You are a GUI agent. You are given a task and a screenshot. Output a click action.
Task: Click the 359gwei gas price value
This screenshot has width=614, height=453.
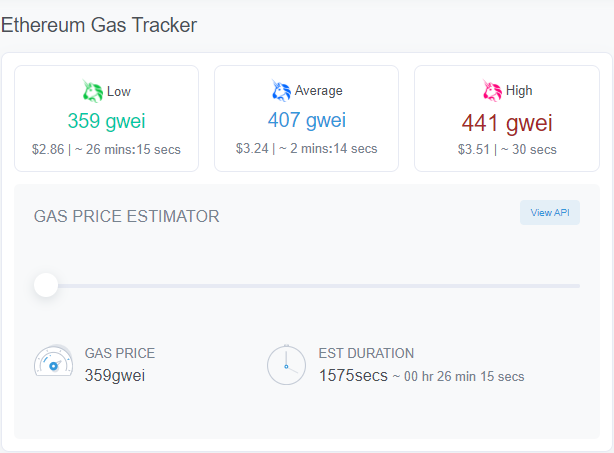[x=115, y=376]
